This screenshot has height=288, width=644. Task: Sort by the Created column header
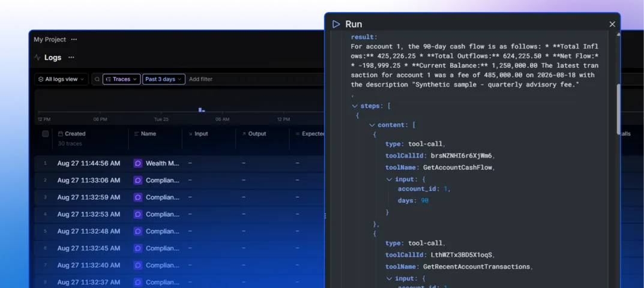[x=75, y=134]
